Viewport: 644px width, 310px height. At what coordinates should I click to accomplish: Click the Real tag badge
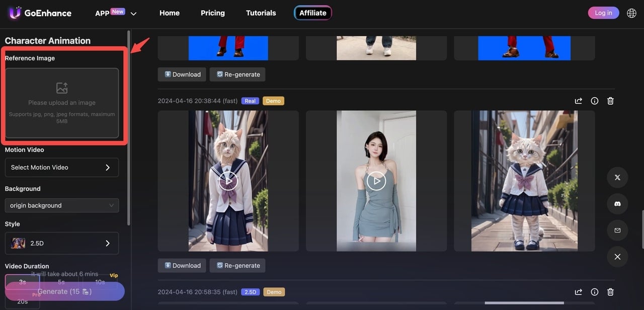pos(250,101)
